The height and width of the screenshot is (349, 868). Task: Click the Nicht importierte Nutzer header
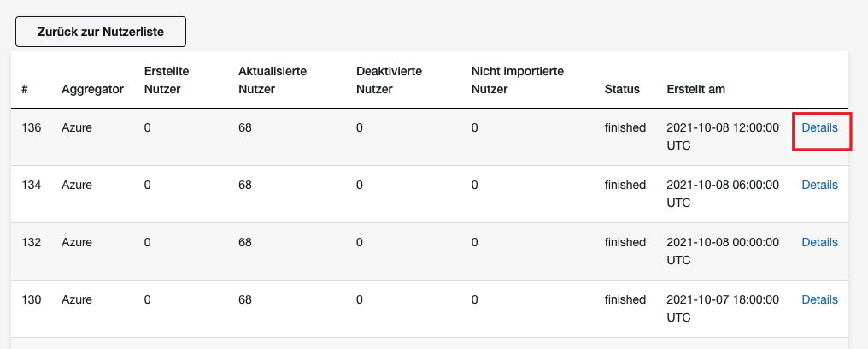click(x=518, y=80)
